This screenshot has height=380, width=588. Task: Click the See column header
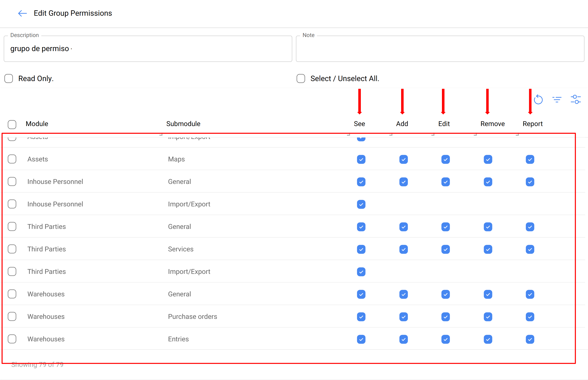[359, 124]
